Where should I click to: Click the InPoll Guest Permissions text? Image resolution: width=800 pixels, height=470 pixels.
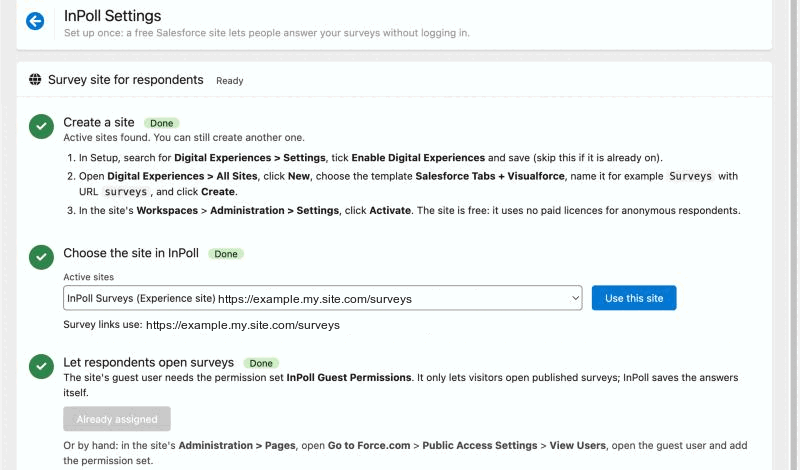349,378
